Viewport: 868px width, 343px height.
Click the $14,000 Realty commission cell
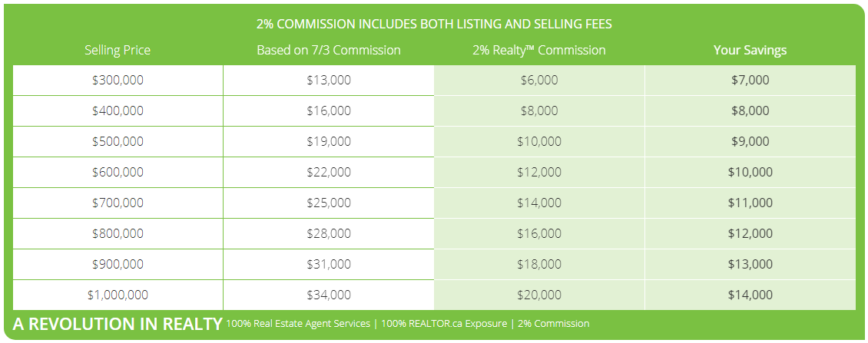[539, 203]
